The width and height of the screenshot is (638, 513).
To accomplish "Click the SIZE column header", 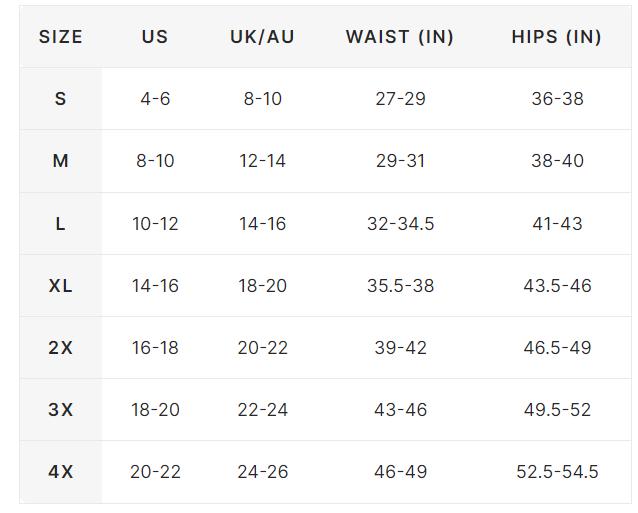I will pos(61,37).
